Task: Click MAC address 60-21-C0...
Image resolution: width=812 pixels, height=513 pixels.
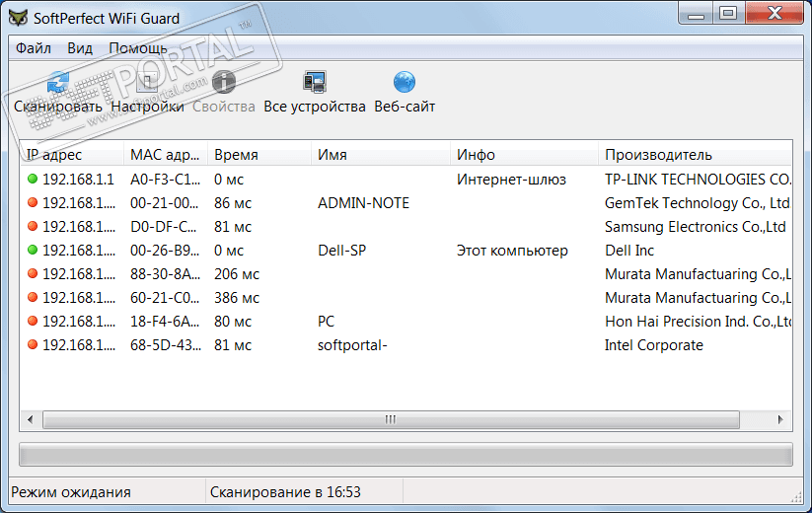Action: click(x=165, y=298)
